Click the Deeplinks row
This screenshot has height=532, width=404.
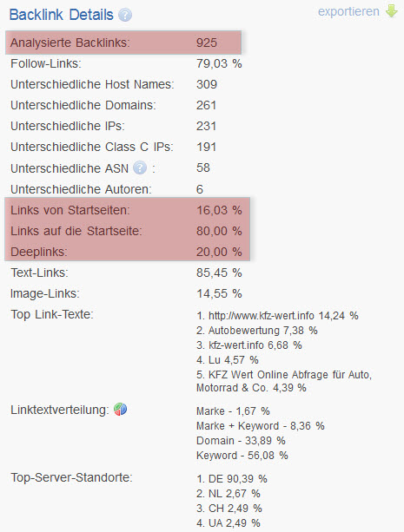[x=127, y=252]
